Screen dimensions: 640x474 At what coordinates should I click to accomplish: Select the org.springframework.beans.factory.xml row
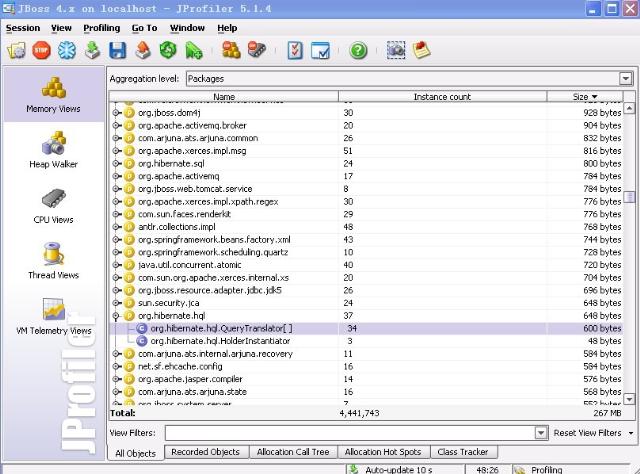pos(366,240)
